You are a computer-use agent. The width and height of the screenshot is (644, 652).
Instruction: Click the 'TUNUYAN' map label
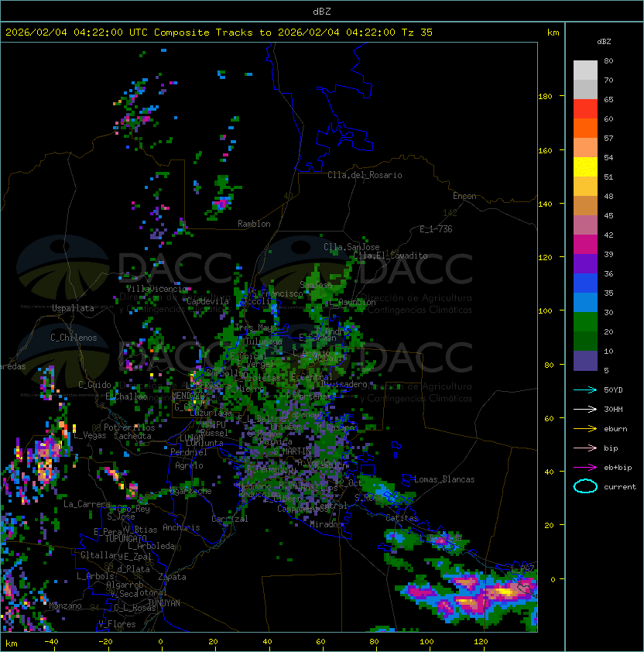tap(164, 603)
